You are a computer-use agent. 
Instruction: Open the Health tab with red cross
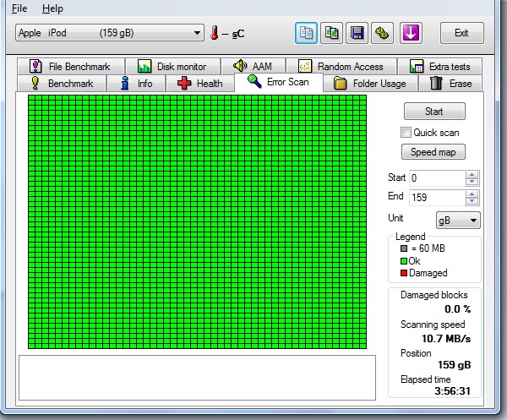199,83
